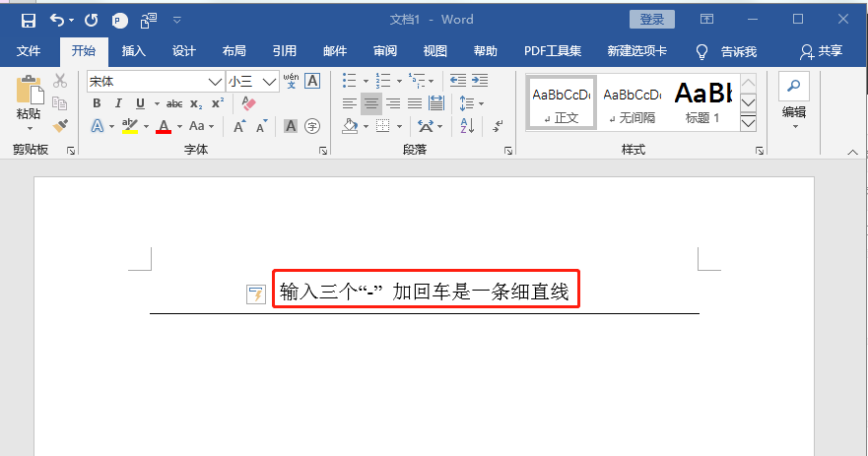
Task: Open the 小三 font size dropdown
Action: point(269,82)
